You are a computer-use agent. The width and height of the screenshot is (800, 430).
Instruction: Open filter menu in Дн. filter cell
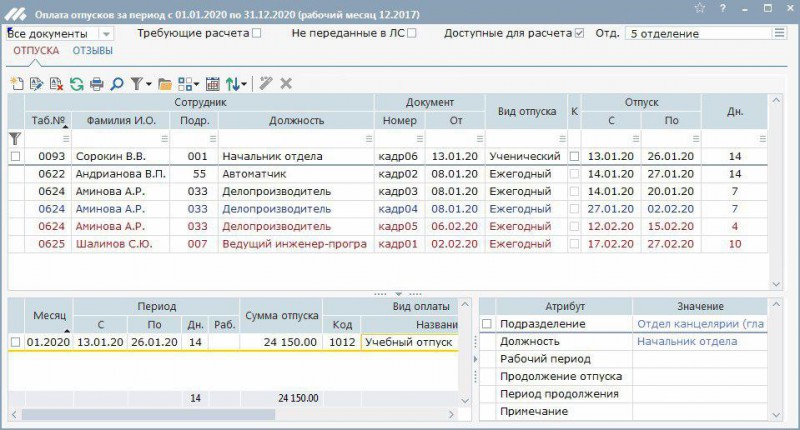(x=763, y=139)
